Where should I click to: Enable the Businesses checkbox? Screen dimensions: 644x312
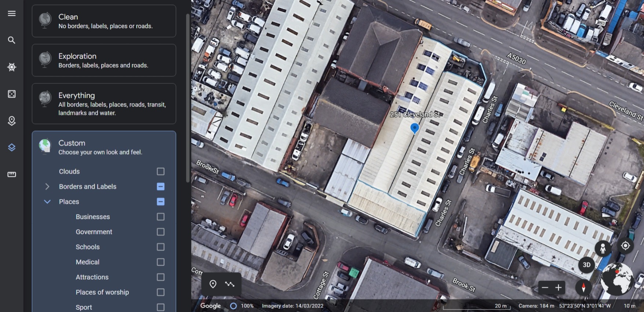[x=160, y=217]
